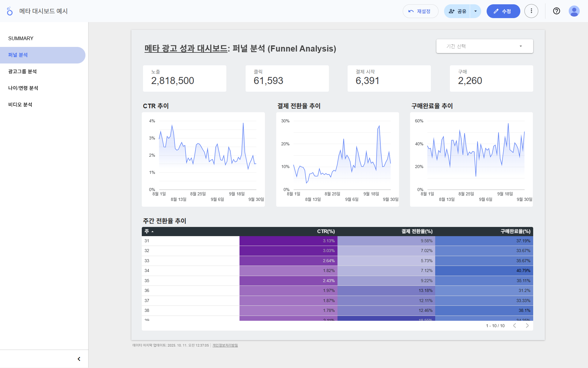
Task: Click the 수정 edit pencil button
Action: 503,11
